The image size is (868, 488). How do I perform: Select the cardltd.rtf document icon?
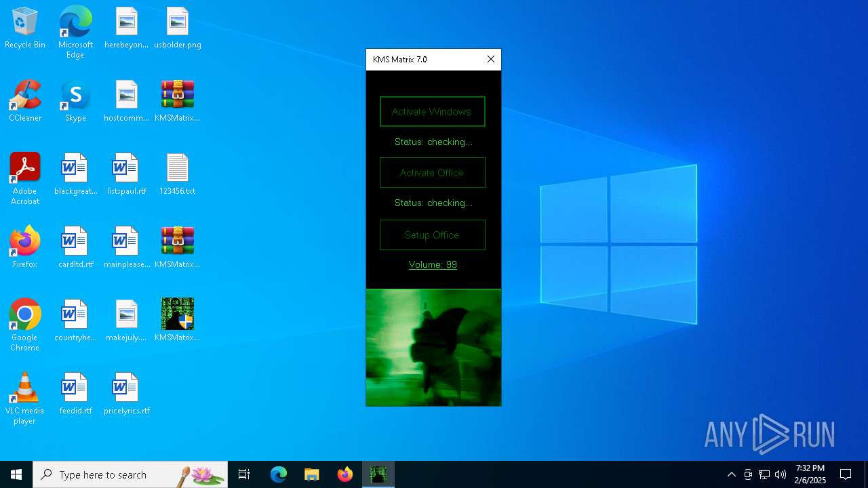point(75,248)
